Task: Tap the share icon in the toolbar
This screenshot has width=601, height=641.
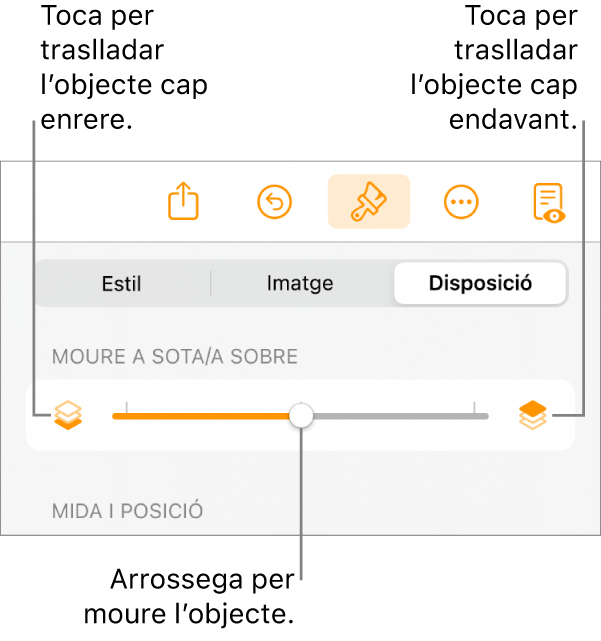Action: (x=183, y=202)
